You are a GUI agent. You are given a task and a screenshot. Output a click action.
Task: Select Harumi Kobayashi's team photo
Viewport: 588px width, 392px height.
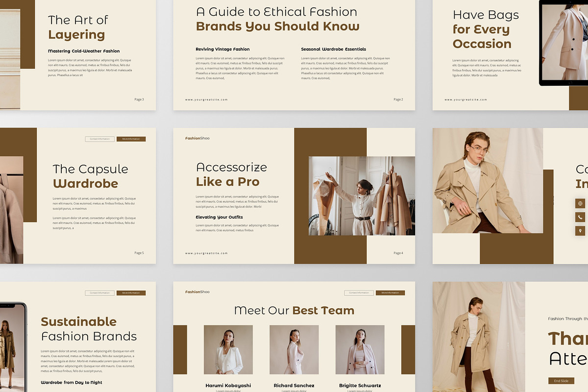(228, 350)
